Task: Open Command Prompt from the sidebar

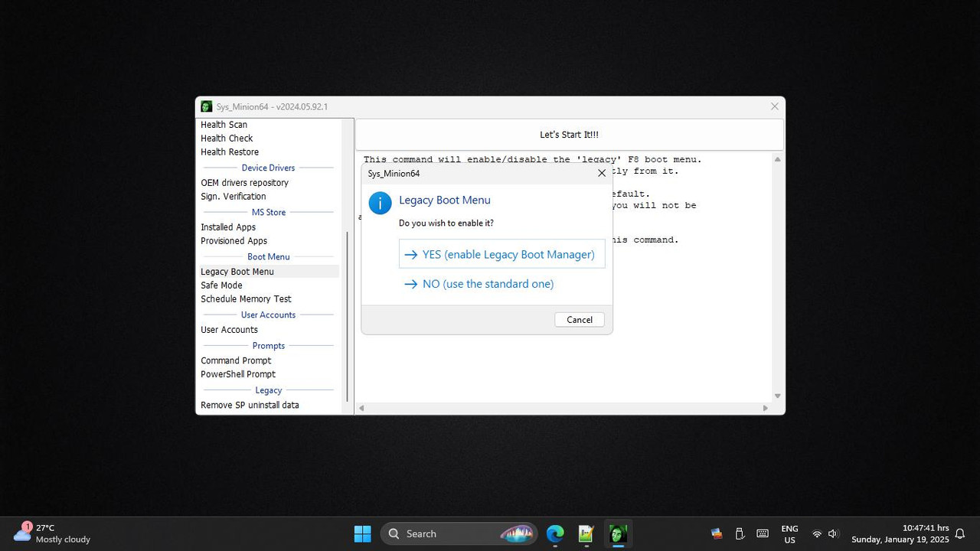Action: [236, 360]
